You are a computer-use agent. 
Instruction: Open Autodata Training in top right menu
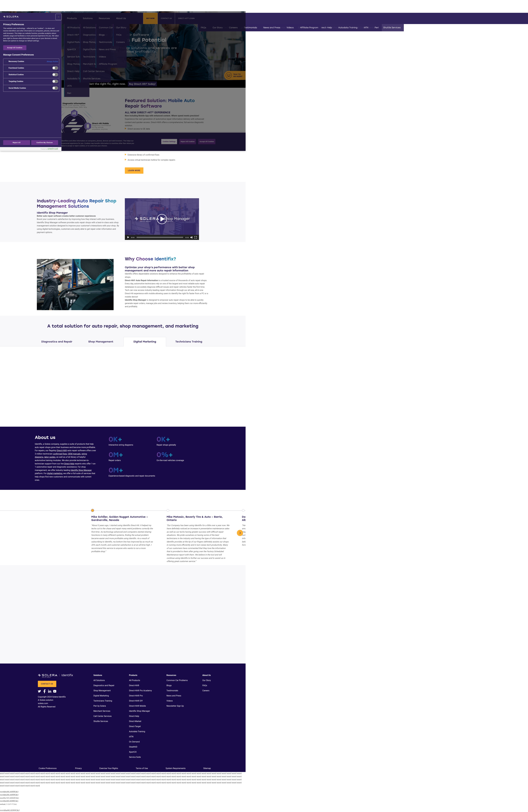click(x=348, y=28)
